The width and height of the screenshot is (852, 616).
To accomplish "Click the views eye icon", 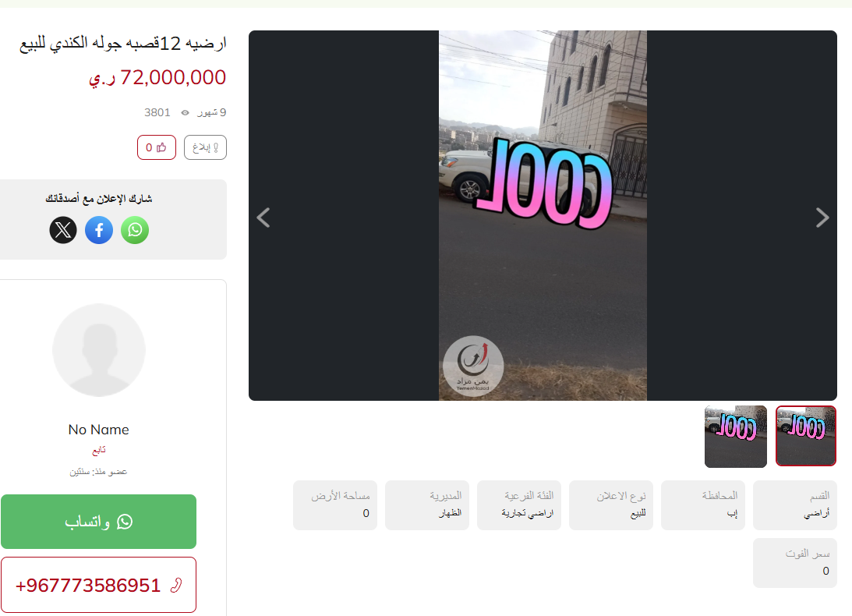I will point(185,112).
